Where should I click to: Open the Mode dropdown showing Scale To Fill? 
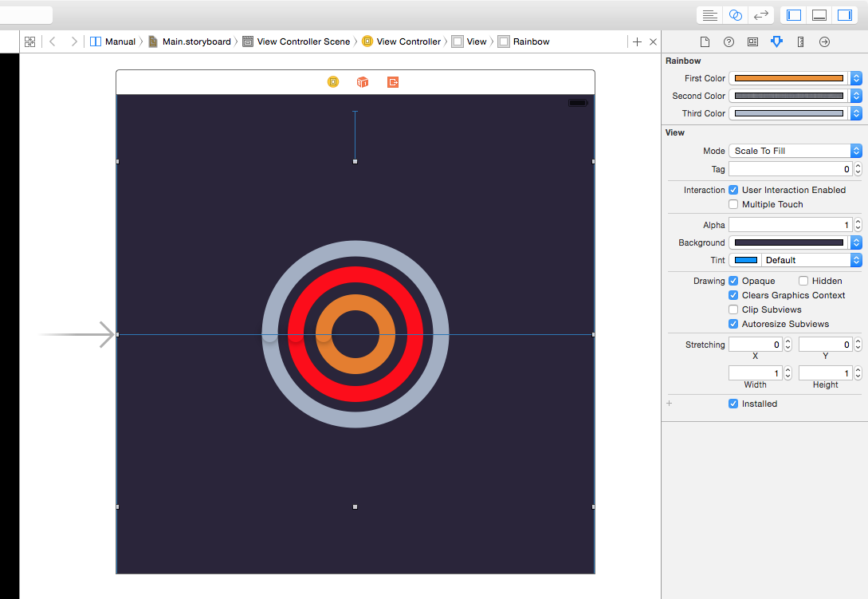854,151
